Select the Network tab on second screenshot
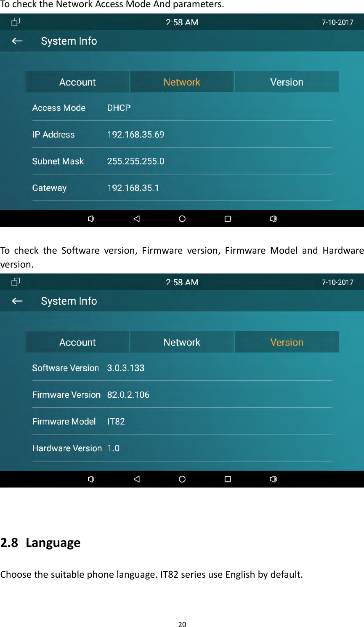 [x=182, y=342]
